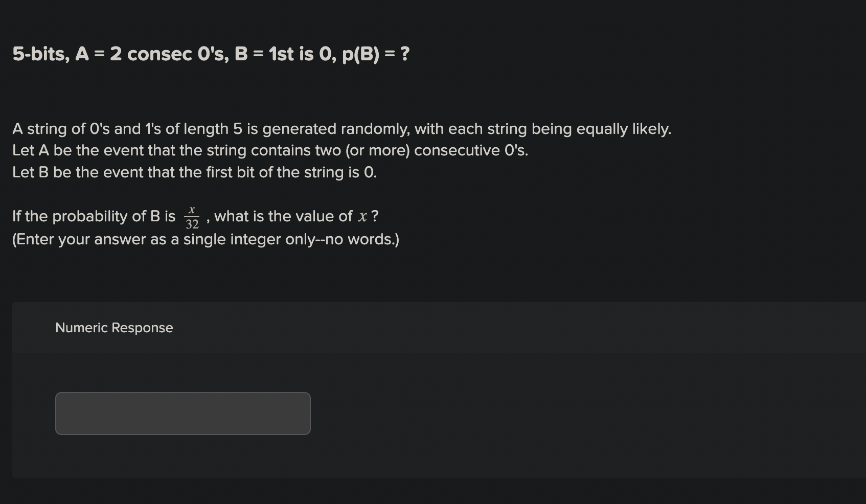Click the fraction x/32 in the question
The width and height of the screenshot is (866, 504).
click(x=192, y=216)
